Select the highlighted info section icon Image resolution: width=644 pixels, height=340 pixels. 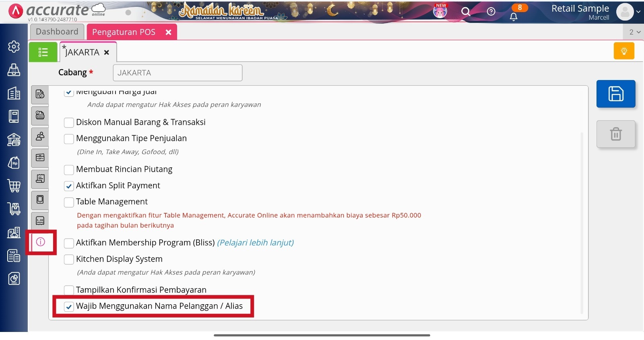[41, 242]
